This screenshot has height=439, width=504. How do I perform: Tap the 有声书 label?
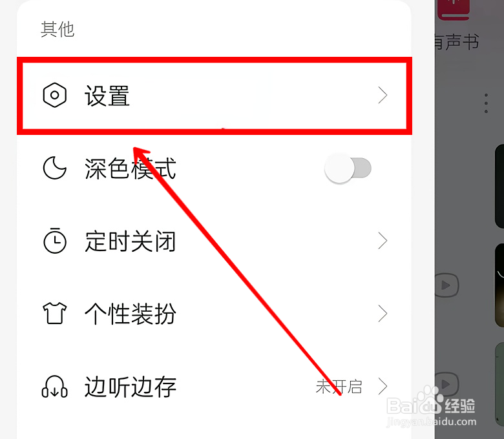tap(456, 43)
